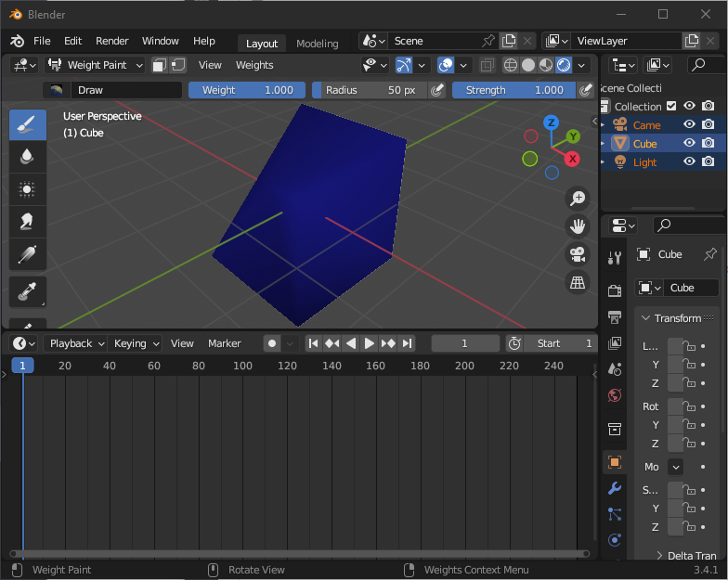Pick the Sample Weight eyedropper tool
The image size is (728, 580).
27,291
